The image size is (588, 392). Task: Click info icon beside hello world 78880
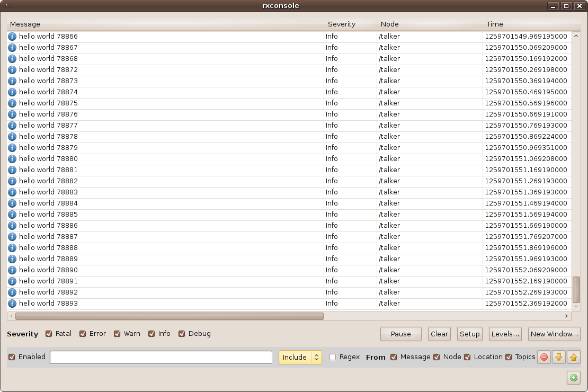point(12,159)
